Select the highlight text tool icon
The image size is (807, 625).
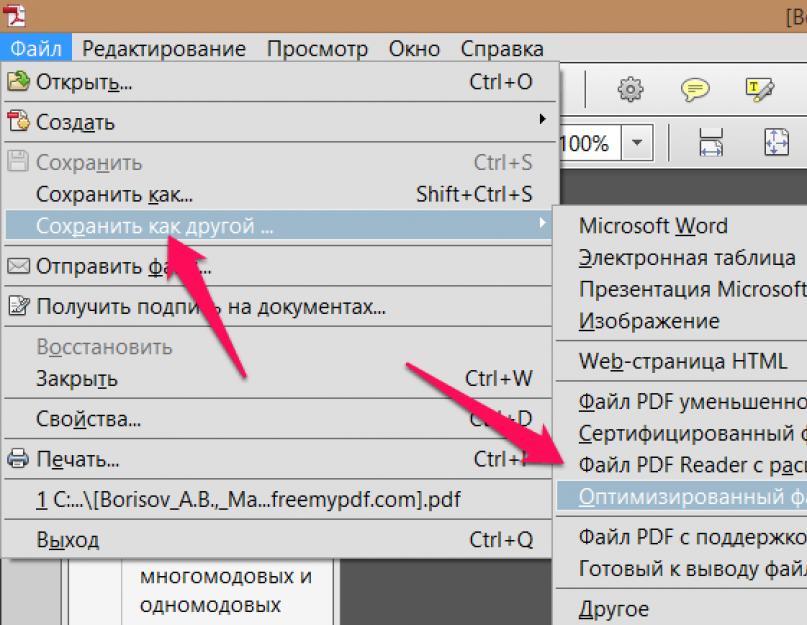pos(760,90)
